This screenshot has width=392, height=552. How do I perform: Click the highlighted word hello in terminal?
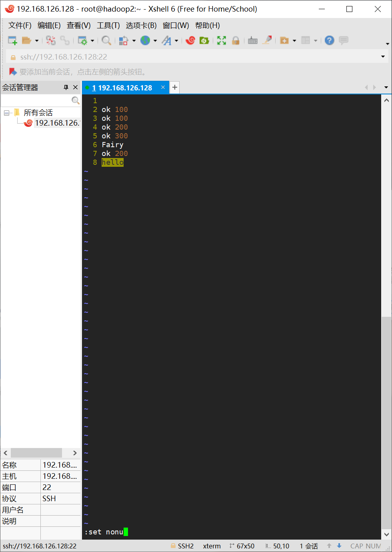pyautogui.click(x=112, y=162)
